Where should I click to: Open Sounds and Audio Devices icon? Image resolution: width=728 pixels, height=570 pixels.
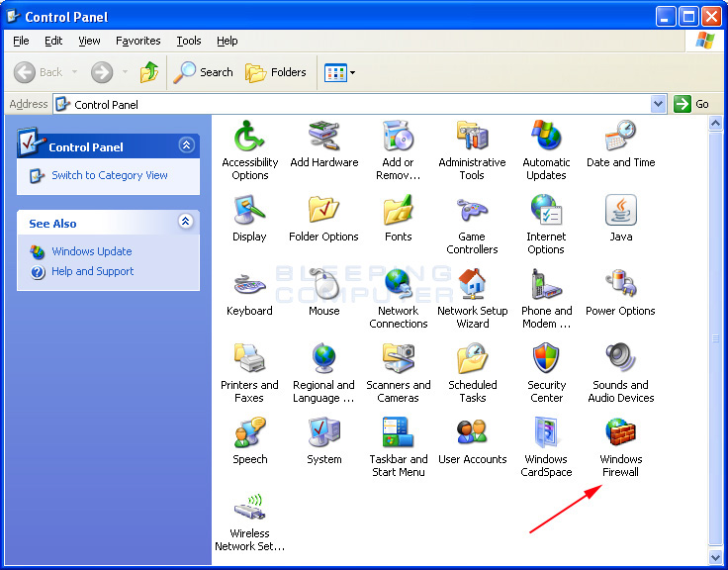point(621,358)
